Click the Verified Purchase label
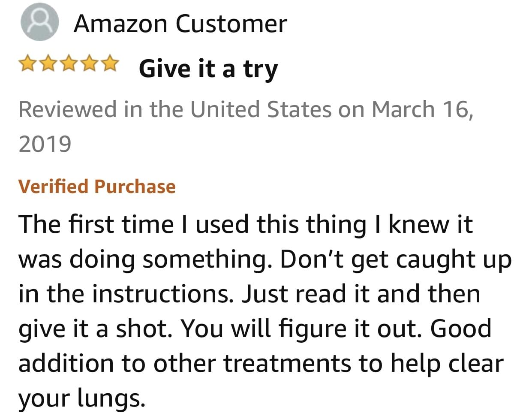The height and width of the screenshot is (413, 532). pos(97,187)
